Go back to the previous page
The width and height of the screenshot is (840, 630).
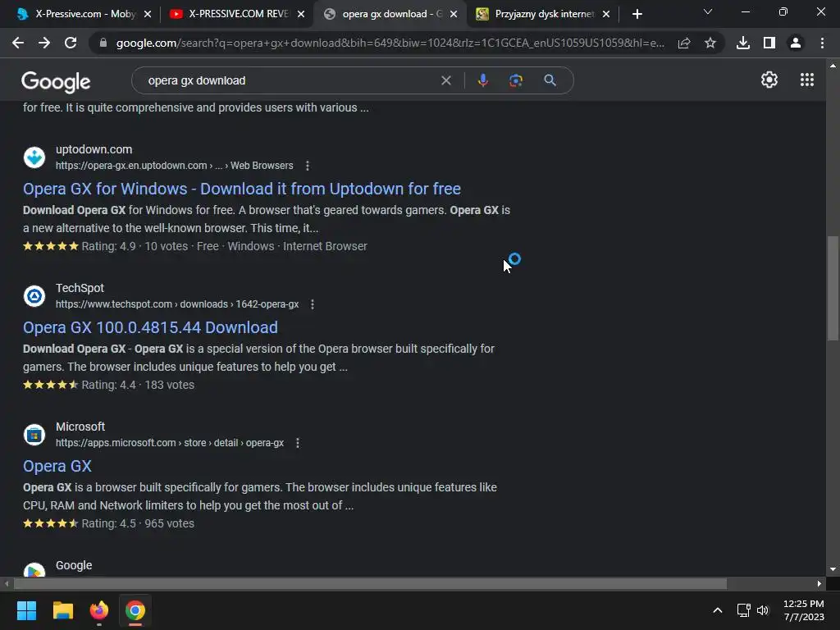point(18,43)
